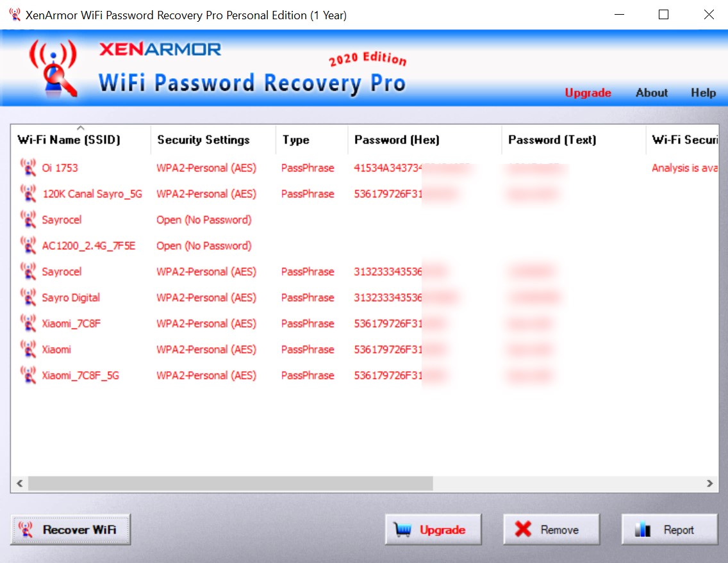The image size is (728, 563).
Task: Click the WiFi icon beside 120K Canal Sayro_5G
Action: coord(28,193)
